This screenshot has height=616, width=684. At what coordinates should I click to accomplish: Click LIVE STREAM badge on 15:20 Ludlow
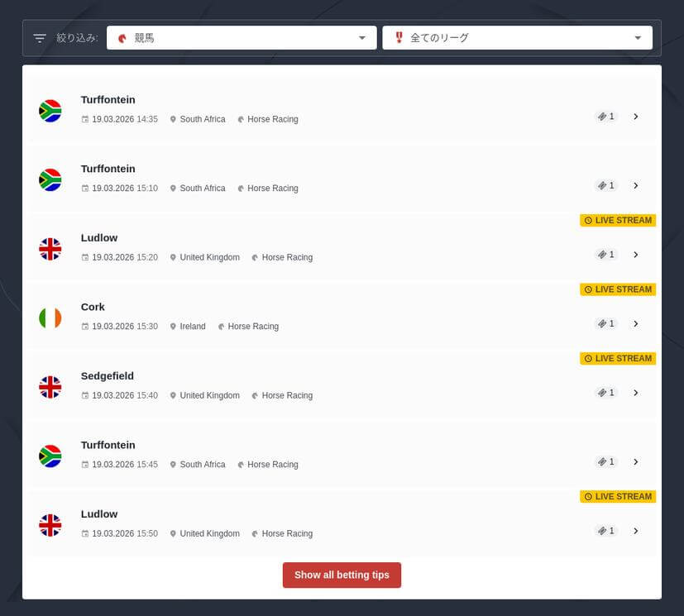[x=618, y=221]
